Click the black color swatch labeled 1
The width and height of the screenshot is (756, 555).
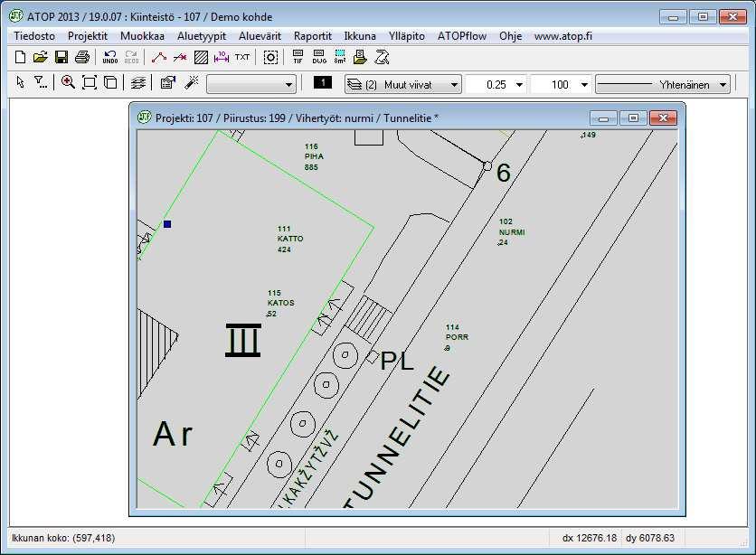click(x=323, y=82)
